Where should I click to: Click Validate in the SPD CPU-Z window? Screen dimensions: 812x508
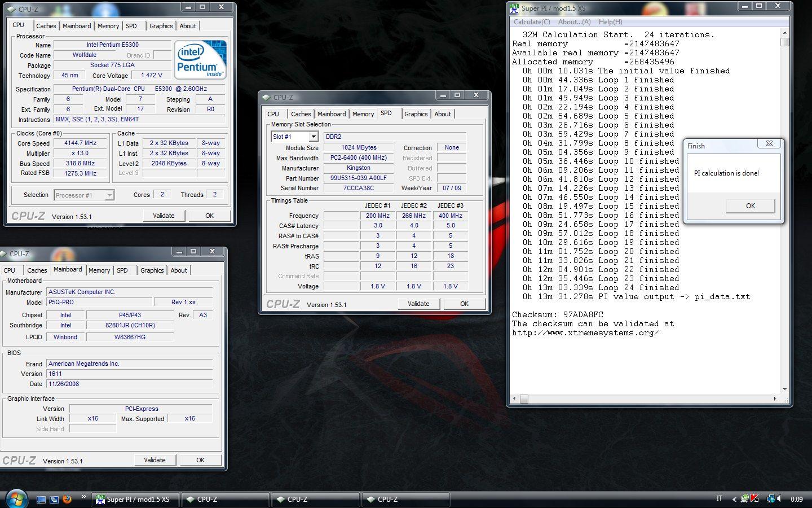[x=418, y=304]
